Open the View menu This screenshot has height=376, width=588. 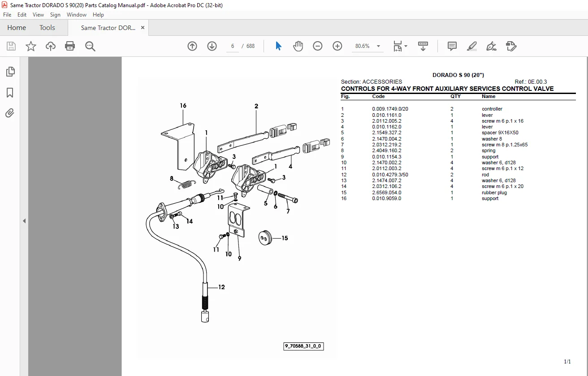38,15
